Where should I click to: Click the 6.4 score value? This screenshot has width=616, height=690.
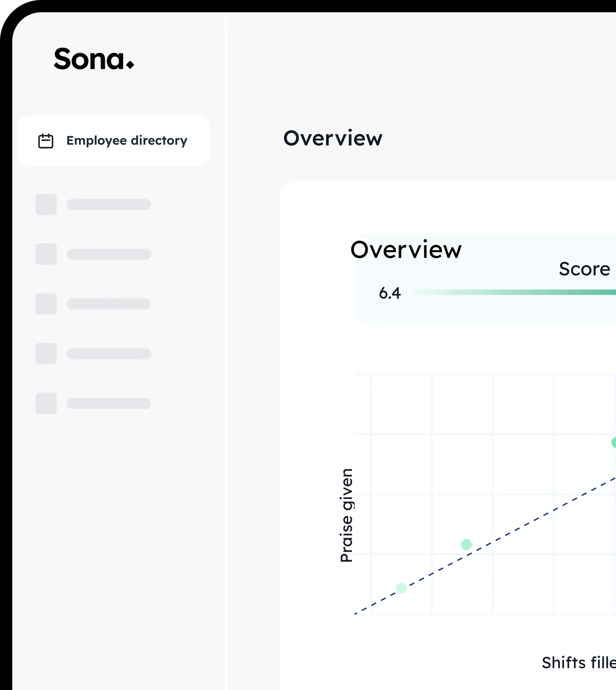point(390,293)
